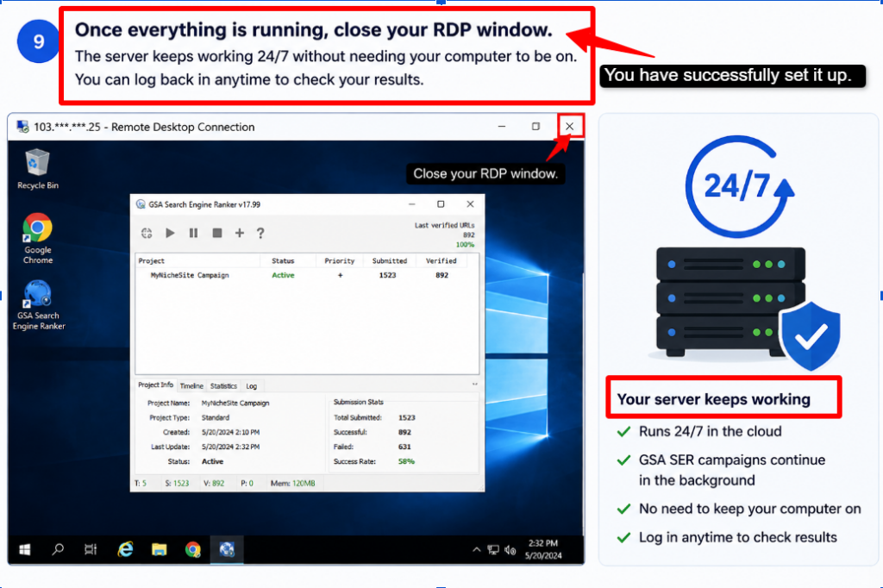Click the Remote Desktop Connection title icon

[22, 127]
